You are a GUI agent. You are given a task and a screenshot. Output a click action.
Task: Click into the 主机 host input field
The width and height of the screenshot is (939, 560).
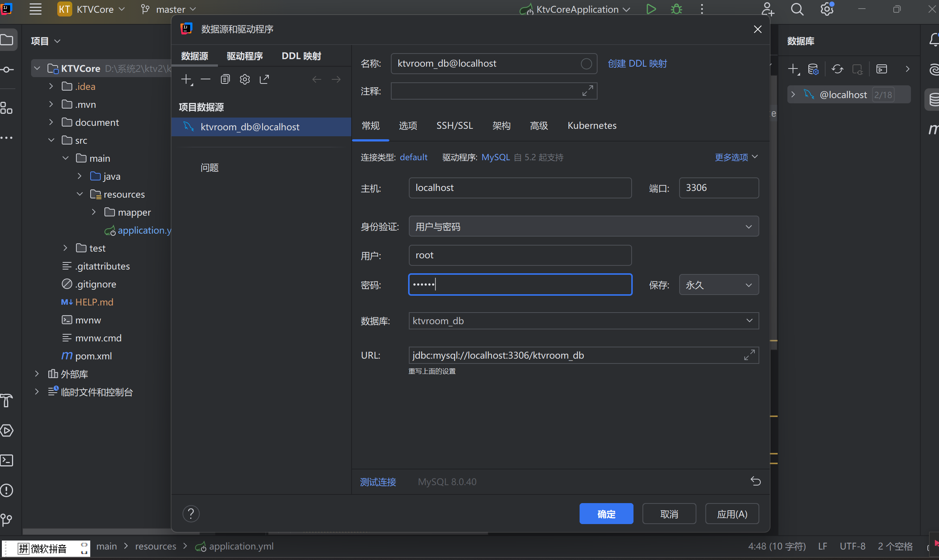pos(520,188)
